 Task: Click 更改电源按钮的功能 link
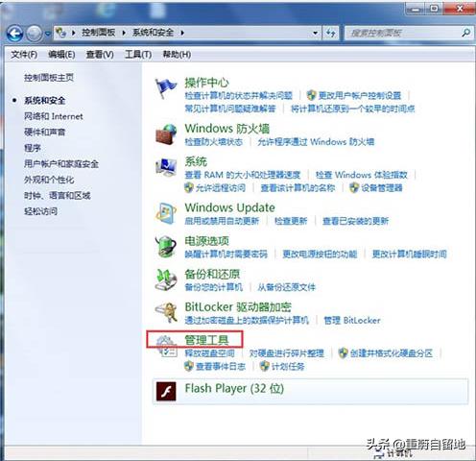(320, 255)
